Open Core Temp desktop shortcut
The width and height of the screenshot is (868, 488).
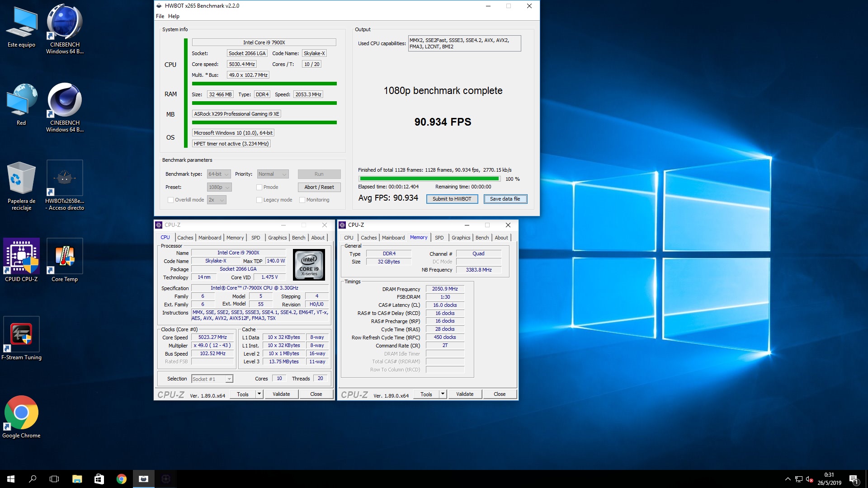coord(65,260)
